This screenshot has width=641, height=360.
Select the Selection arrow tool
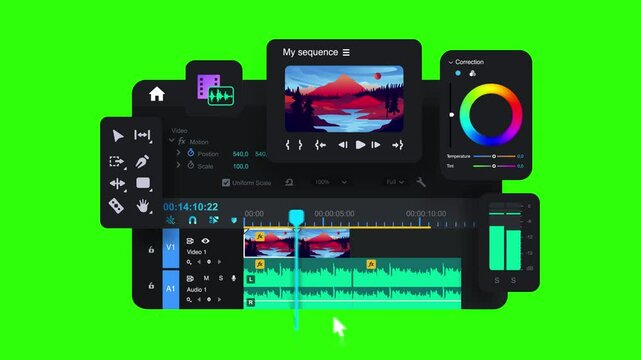pyautogui.click(x=118, y=136)
